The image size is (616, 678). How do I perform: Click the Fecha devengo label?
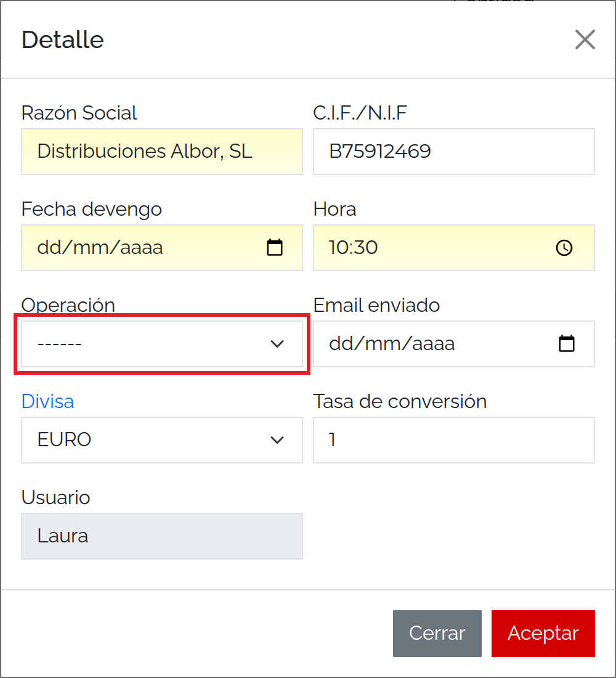coord(92,210)
